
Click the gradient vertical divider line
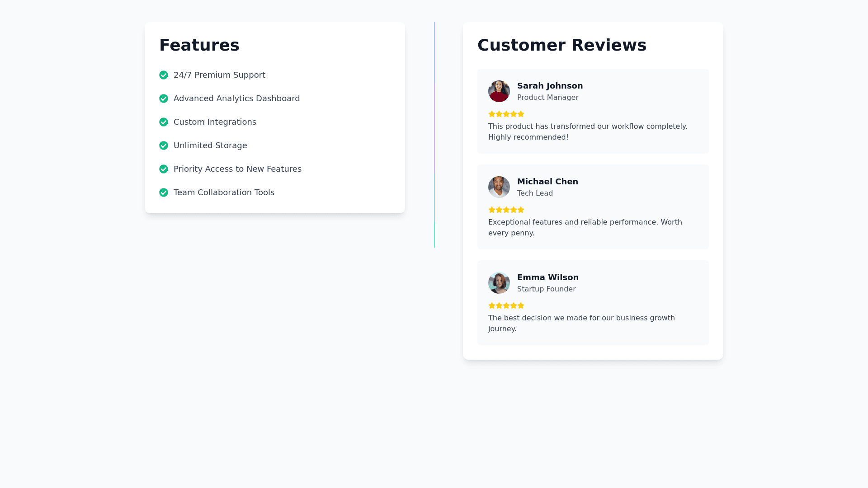tap(434, 135)
